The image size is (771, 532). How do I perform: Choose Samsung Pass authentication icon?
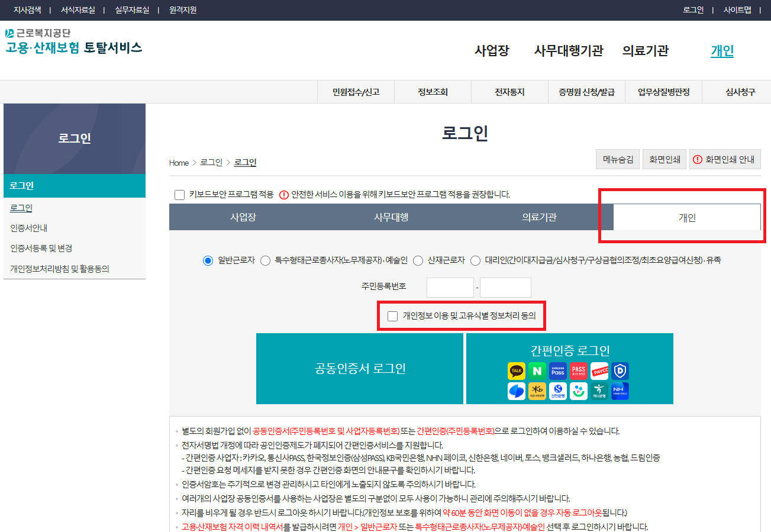tap(557, 371)
